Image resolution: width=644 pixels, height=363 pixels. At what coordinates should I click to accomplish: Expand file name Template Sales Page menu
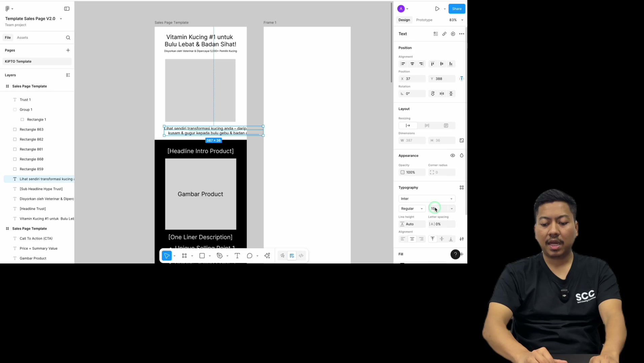[x=61, y=18]
